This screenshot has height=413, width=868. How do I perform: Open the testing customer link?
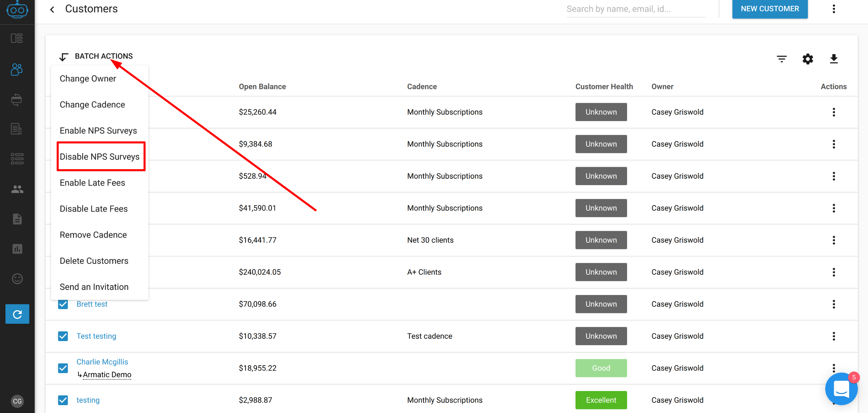point(88,400)
